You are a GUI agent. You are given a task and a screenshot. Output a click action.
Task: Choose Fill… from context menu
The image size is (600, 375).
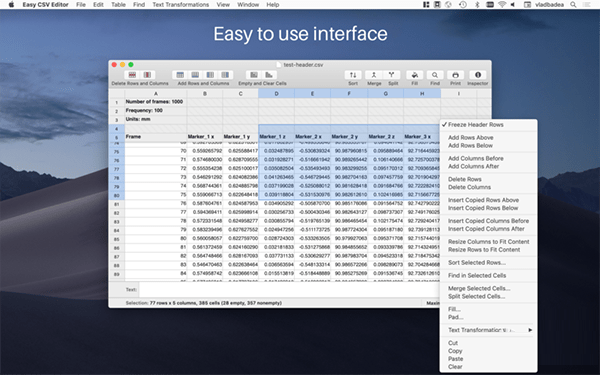click(x=489, y=309)
